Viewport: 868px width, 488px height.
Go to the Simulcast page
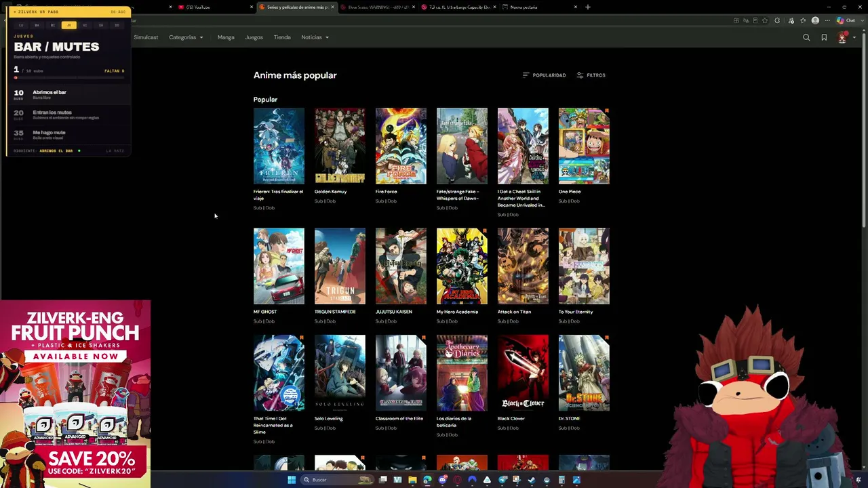pos(146,37)
